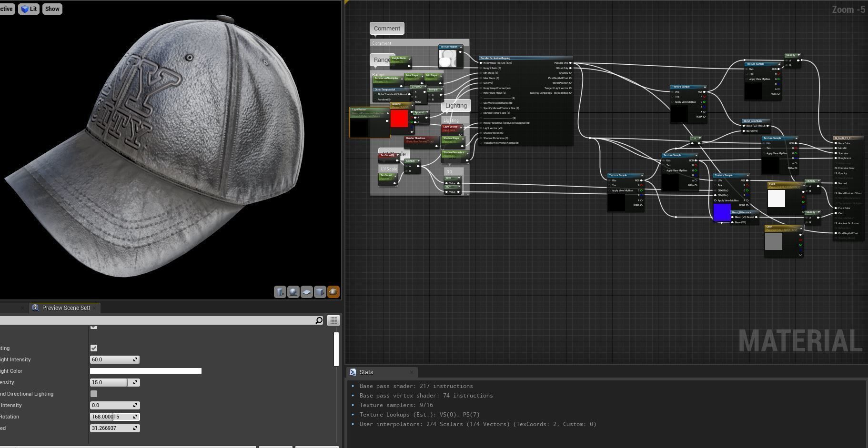Expand the ShadowSteps node arrow
868x448 pixels.
(x=462, y=139)
